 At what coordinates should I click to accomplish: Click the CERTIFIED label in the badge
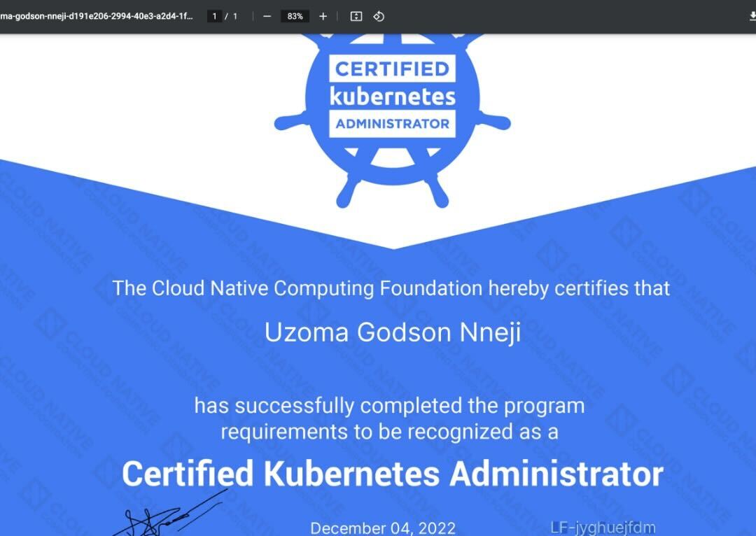pyautogui.click(x=392, y=69)
